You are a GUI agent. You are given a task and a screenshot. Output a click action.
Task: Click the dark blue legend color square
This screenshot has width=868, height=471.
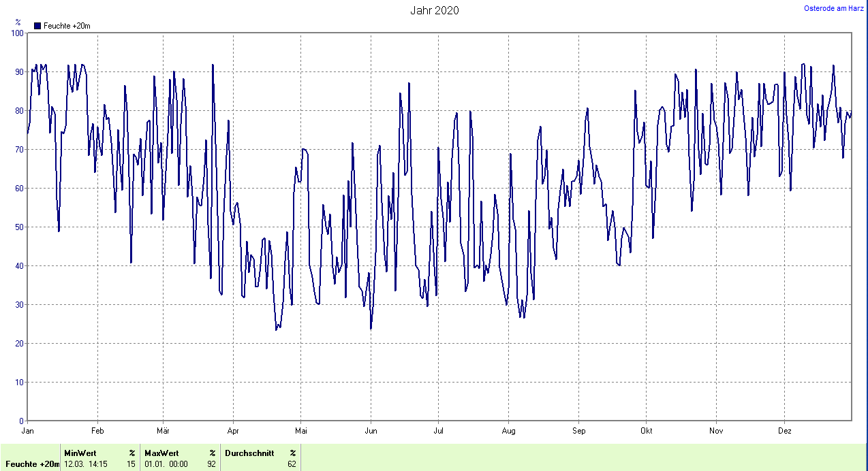[x=37, y=26]
